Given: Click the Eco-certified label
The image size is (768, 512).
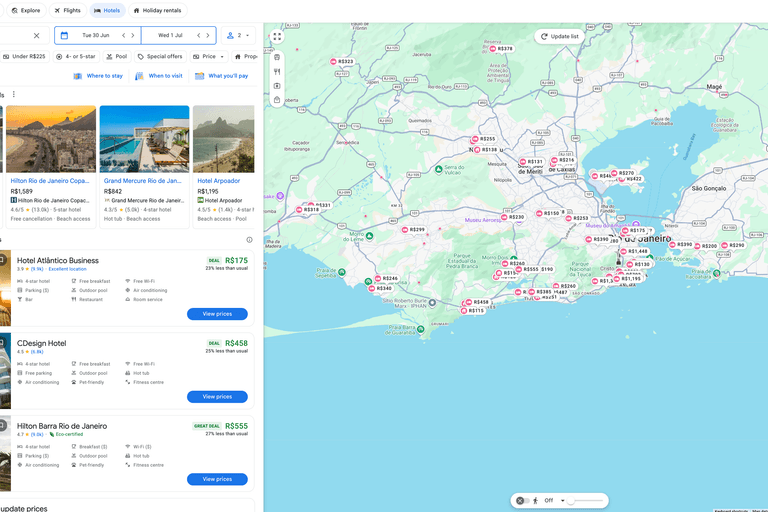Looking at the screenshot, I should point(69,434).
